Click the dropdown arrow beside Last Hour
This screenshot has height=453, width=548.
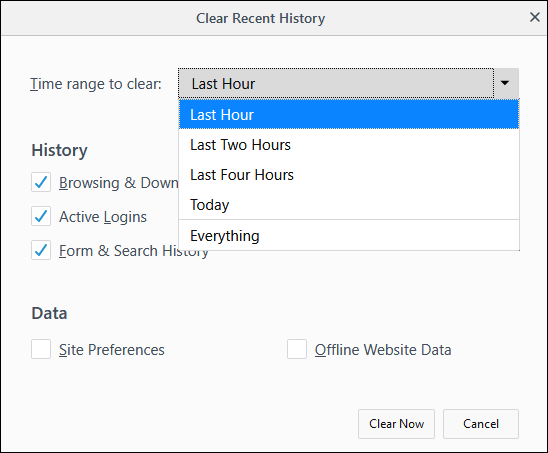tap(506, 83)
